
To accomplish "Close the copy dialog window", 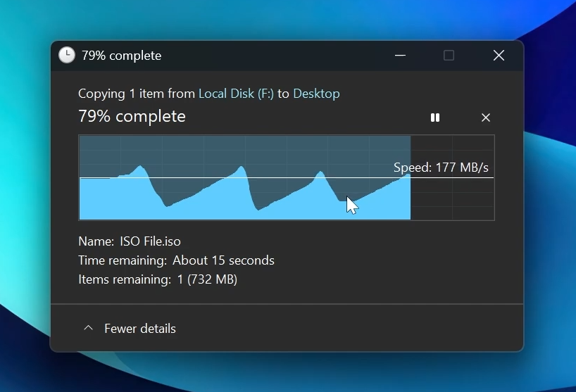I will coord(499,56).
